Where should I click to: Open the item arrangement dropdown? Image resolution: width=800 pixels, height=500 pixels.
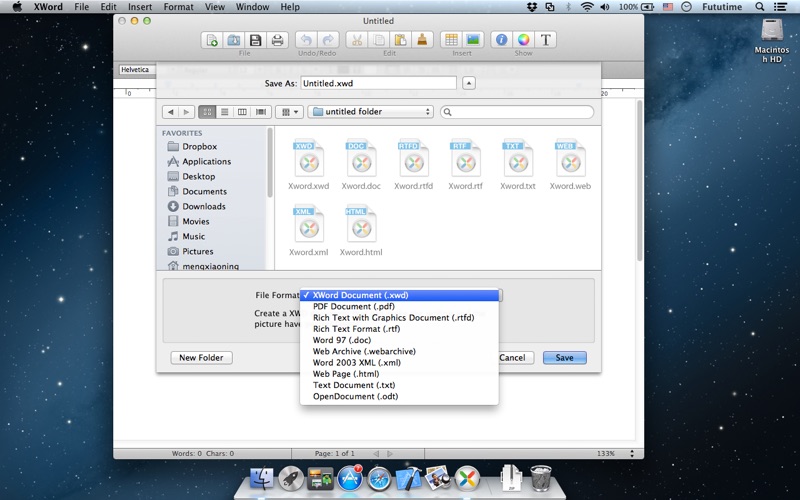(x=289, y=112)
